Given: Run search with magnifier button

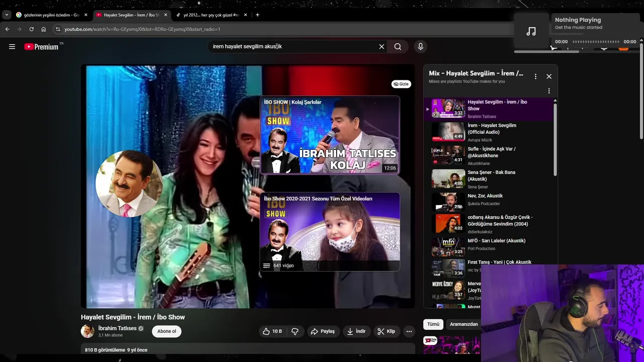Looking at the screenshot, I should tap(397, 47).
